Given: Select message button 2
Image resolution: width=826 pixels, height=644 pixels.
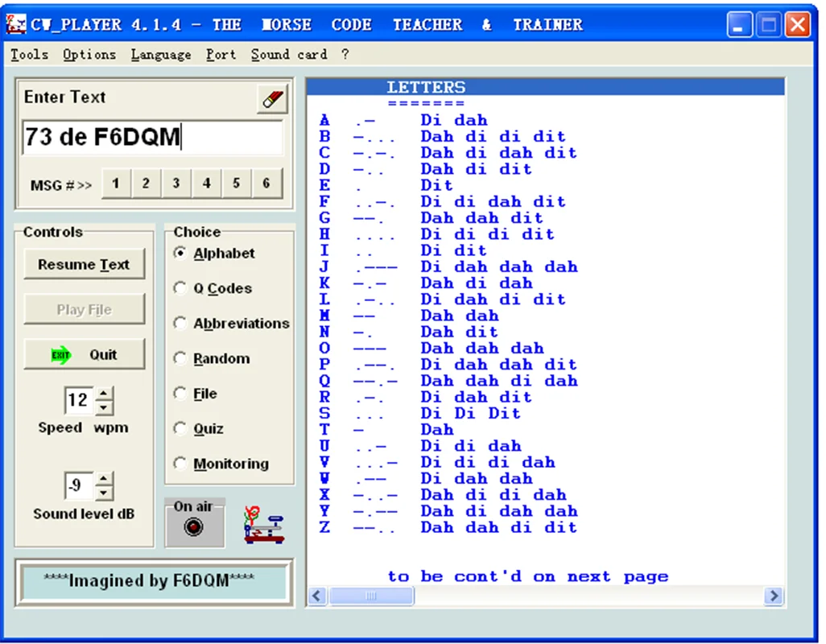Looking at the screenshot, I should point(146,184).
